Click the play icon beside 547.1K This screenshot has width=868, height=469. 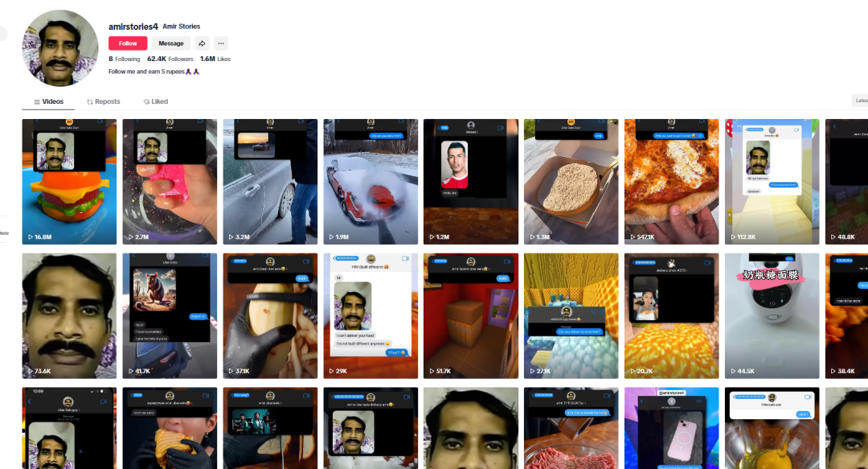click(633, 237)
